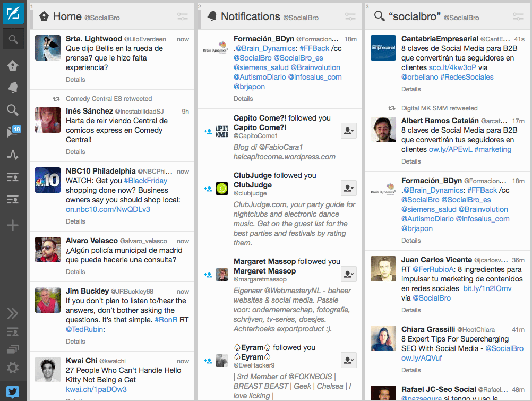
Task: Click retweet icon beside Digital MK SMM retweeted
Action: tap(392, 108)
